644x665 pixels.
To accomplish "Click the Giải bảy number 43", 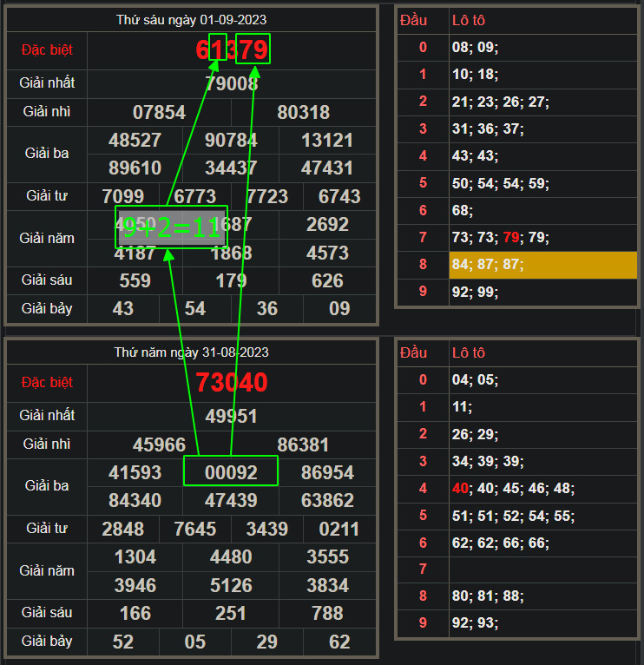I will click(123, 308).
